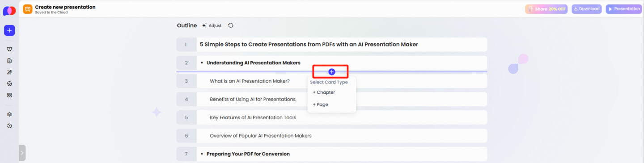Viewport: 644px width, 163px height.
Task: Click the Download button
Action: [x=587, y=9]
